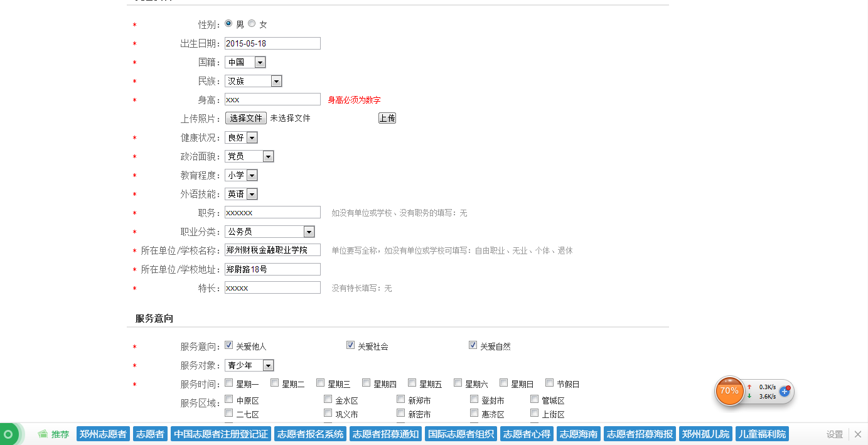Open 设置 in the bottom bar
This screenshot has height=445, width=868.
tap(834, 434)
